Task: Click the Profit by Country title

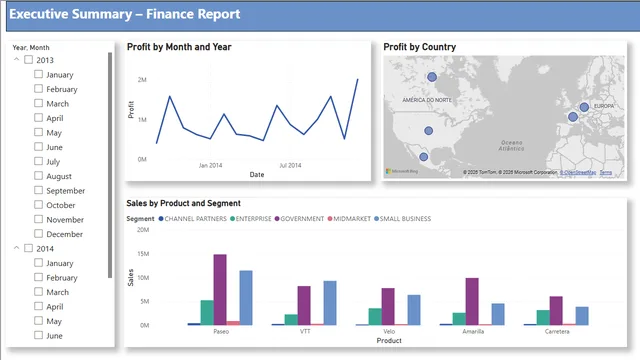Action: pos(420,47)
